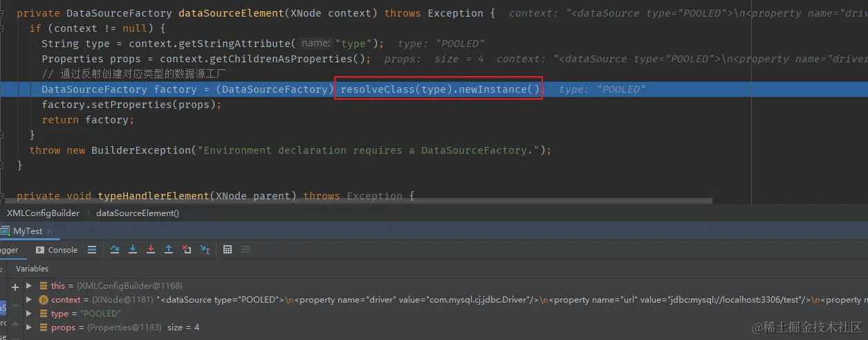Click the field icon beside the type variable
868x340 pixels.
[44, 314]
